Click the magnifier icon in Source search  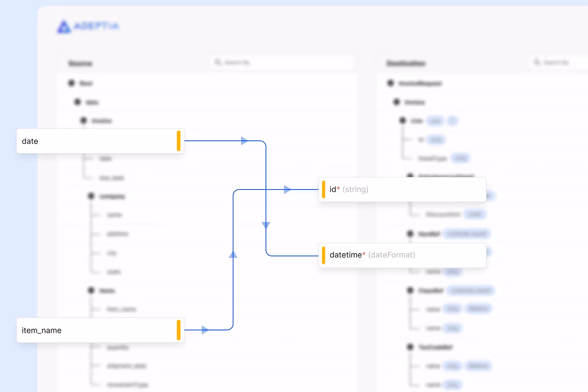click(218, 62)
